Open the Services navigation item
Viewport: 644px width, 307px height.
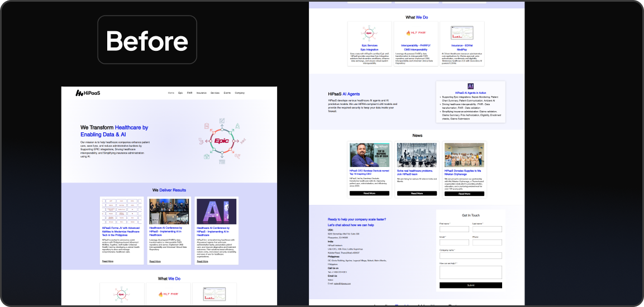[215, 93]
